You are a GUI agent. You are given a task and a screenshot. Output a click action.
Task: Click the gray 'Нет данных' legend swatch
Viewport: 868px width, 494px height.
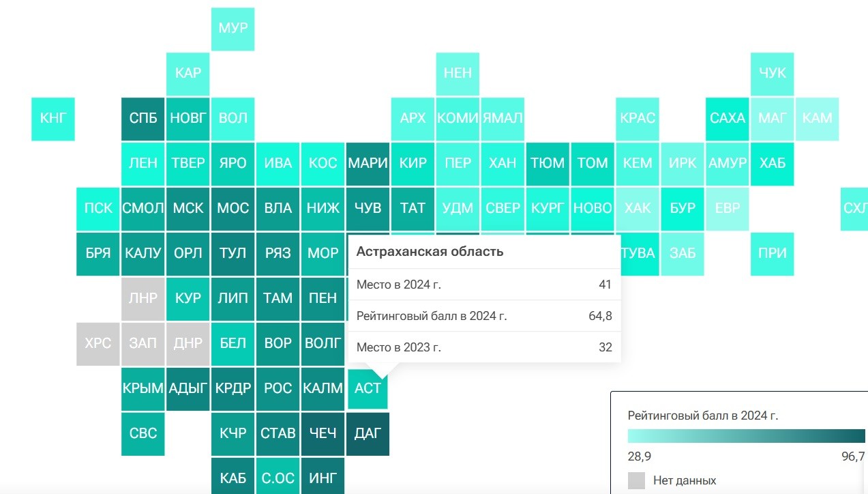tap(636, 480)
